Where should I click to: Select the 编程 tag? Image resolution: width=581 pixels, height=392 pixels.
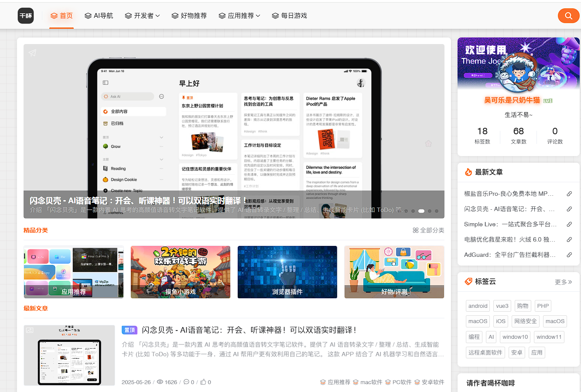474,337
